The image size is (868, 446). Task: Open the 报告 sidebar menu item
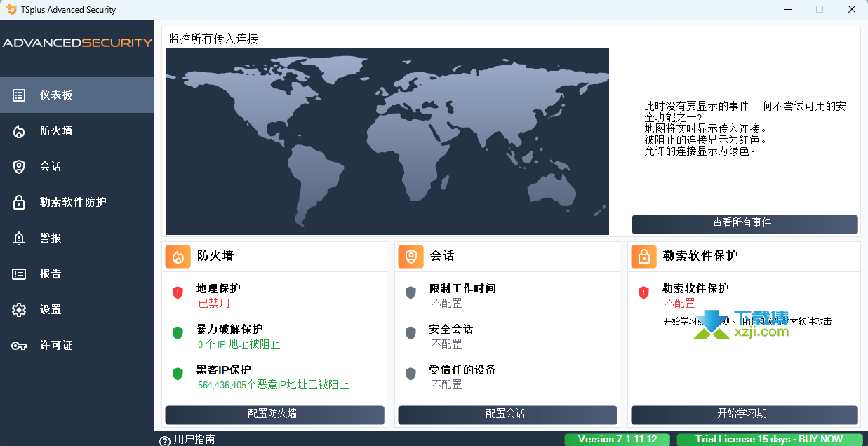(77, 273)
